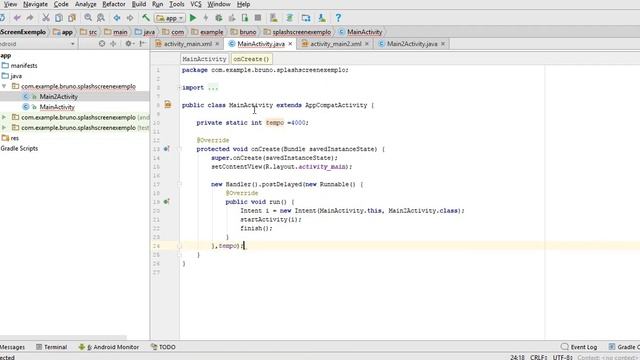The image size is (640, 360).
Task: Open Find with magnifier icon
Action: (88, 18)
